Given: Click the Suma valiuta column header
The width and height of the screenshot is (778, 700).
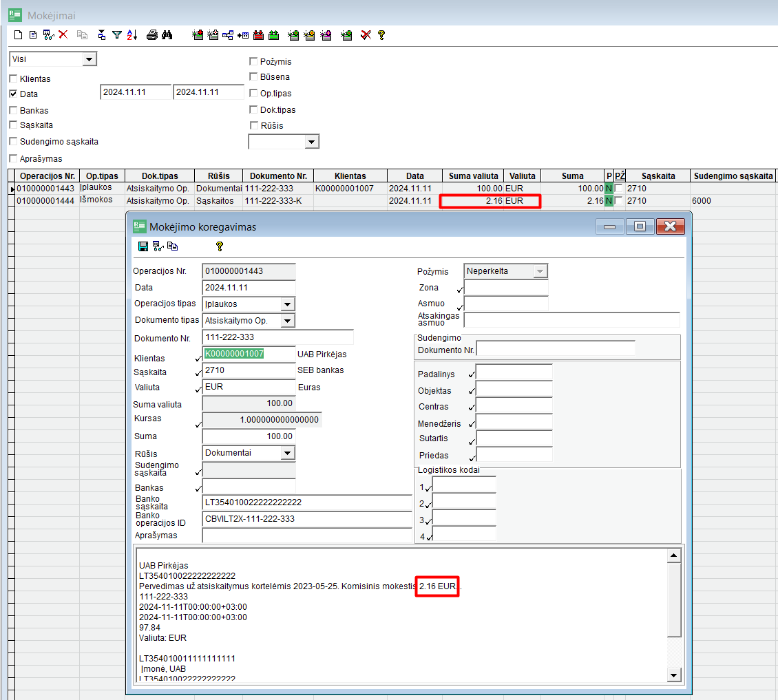Looking at the screenshot, I should (473, 176).
